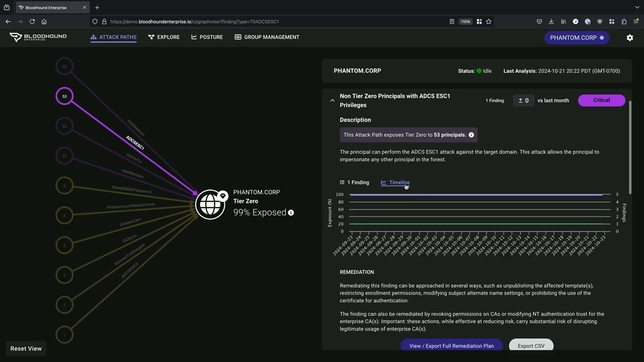Select the GoldenCert edge label
The image size is (644, 362).
(130, 222)
